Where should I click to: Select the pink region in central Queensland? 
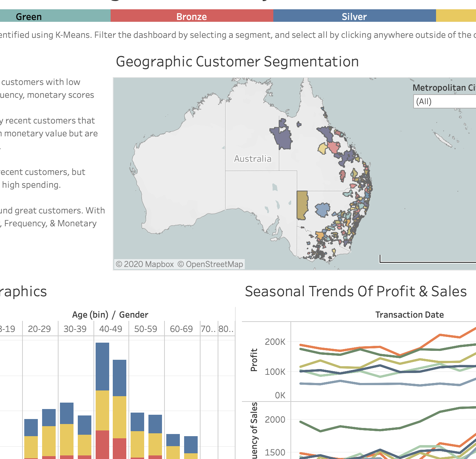333,146
